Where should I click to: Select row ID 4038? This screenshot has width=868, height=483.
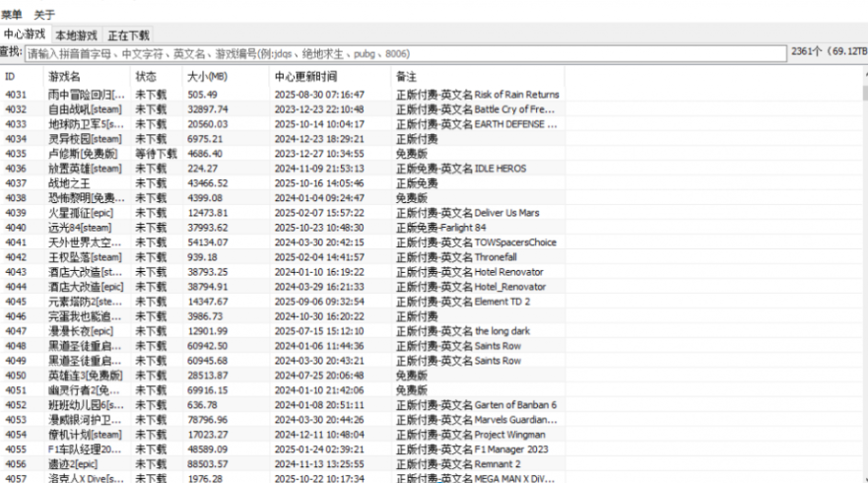click(x=16, y=198)
